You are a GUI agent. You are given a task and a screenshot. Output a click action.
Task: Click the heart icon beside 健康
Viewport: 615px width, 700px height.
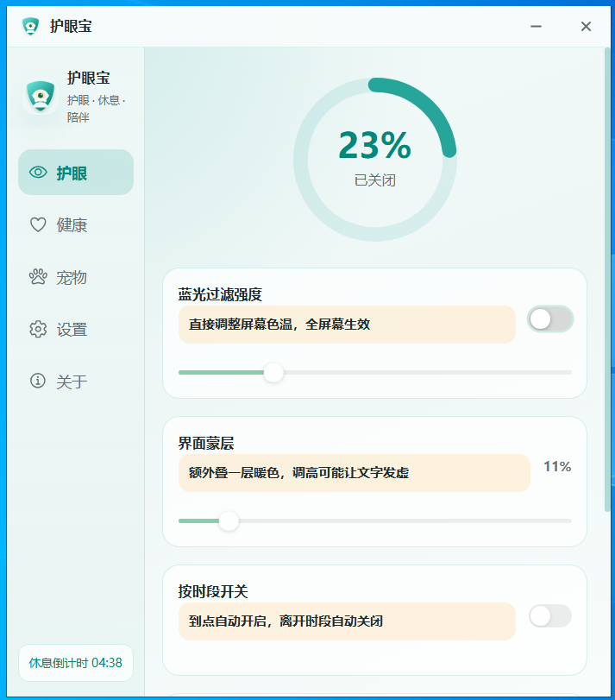click(38, 224)
